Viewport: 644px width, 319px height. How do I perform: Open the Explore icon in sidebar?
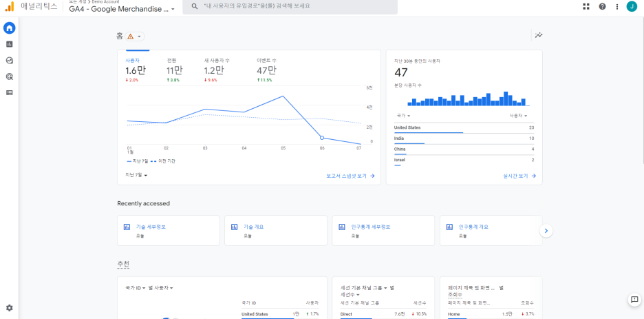pos(9,61)
